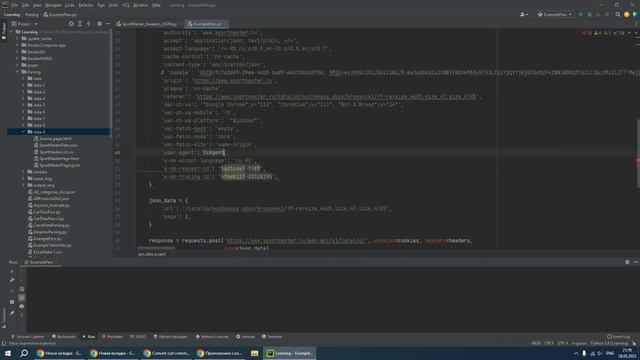Select ExamplePars tab in Run panel

[x=40, y=262]
